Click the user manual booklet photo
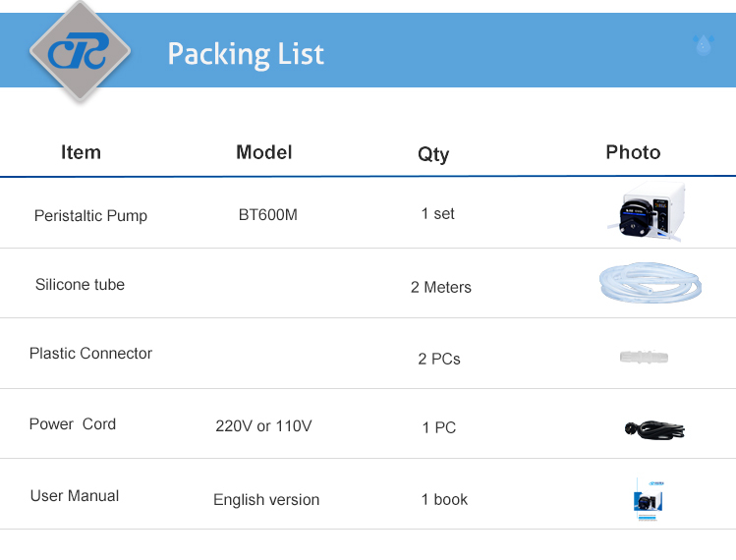 pos(649,500)
